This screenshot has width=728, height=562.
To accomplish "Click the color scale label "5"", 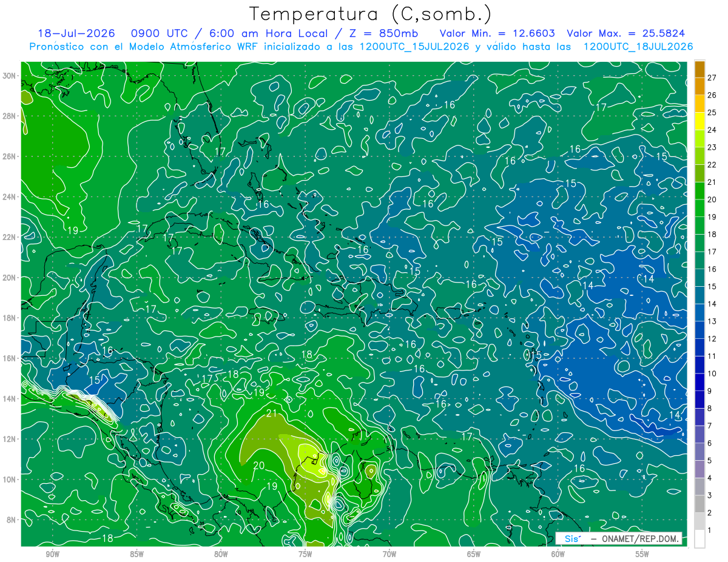I will pos(710,461).
